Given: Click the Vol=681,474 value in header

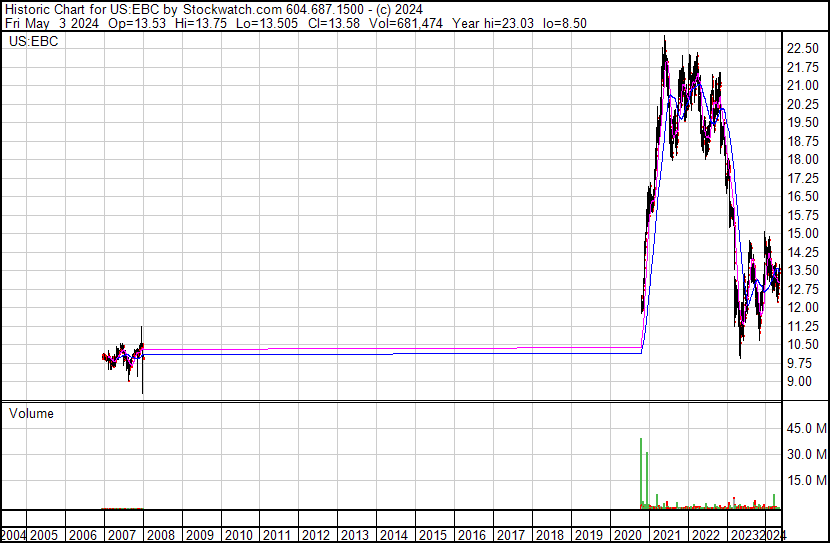Looking at the screenshot, I should point(405,23).
